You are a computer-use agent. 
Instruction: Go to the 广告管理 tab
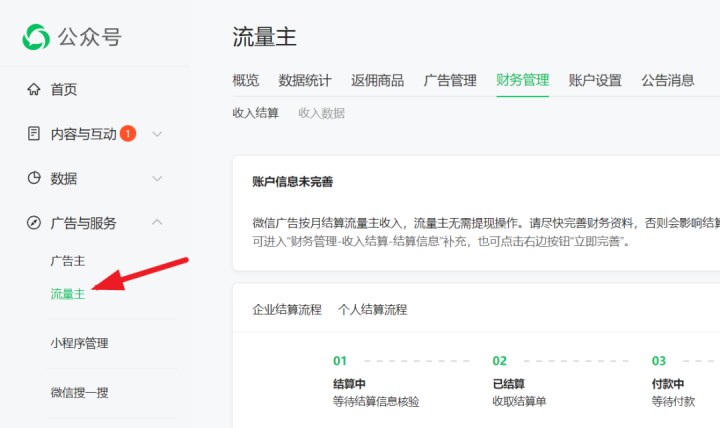coord(450,81)
